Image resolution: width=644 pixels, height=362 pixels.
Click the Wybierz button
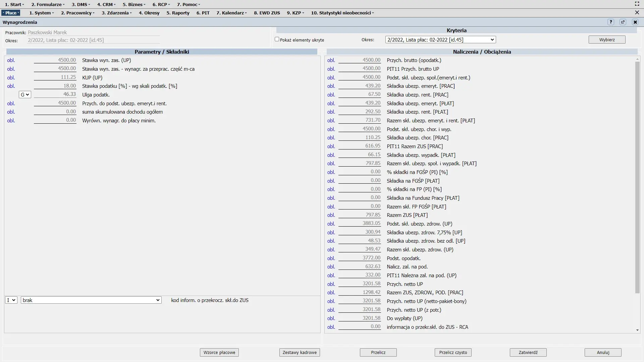click(x=607, y=40)
